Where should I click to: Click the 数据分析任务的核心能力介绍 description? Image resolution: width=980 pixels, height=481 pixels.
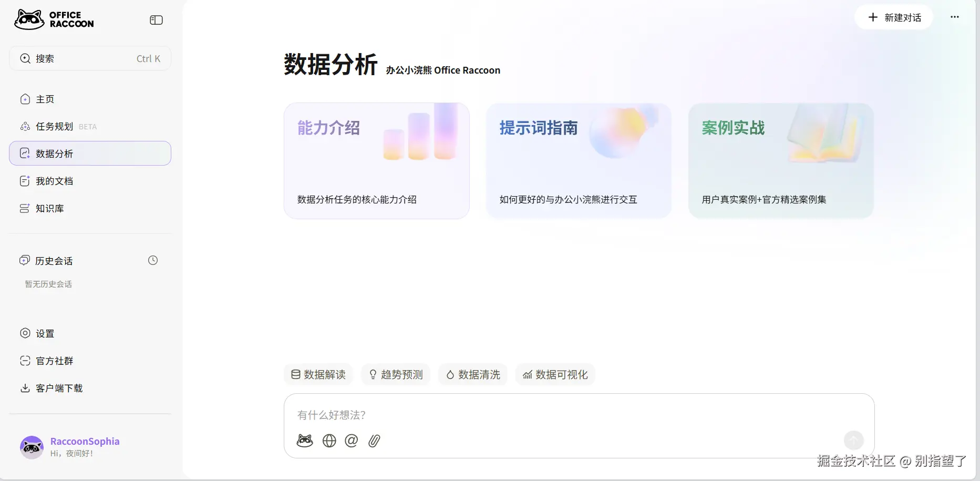357,200
